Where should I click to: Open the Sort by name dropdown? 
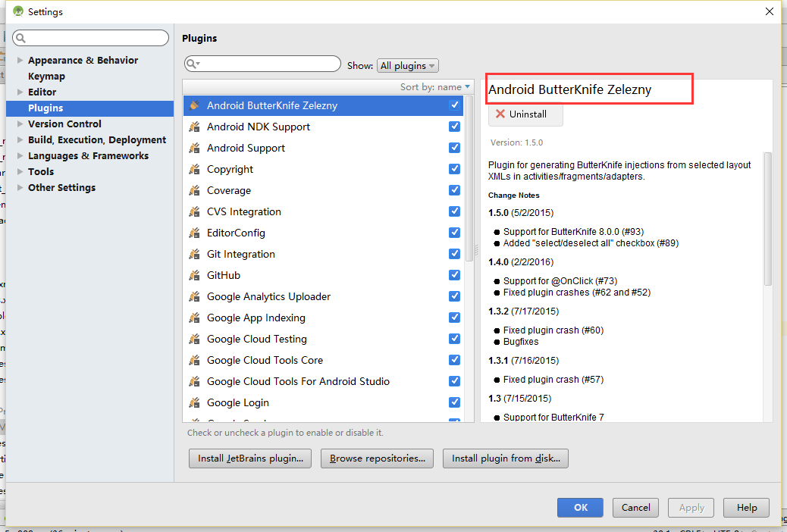coord(435,87)
